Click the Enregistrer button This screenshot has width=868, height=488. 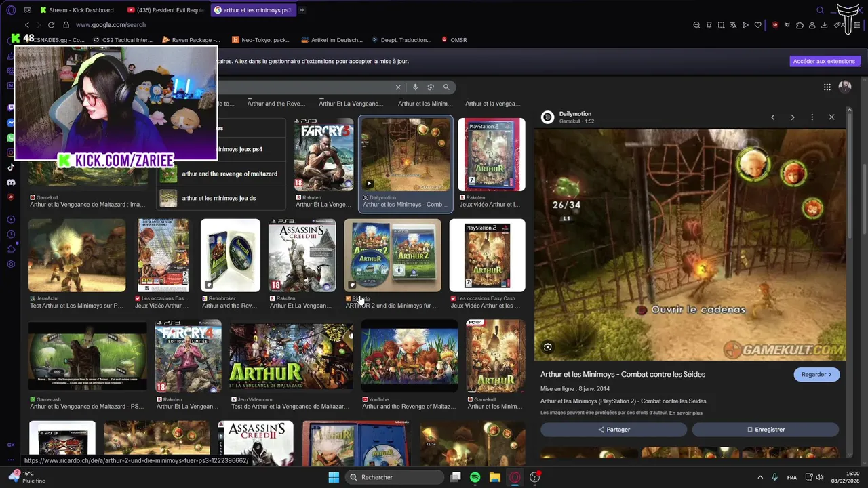766,430
